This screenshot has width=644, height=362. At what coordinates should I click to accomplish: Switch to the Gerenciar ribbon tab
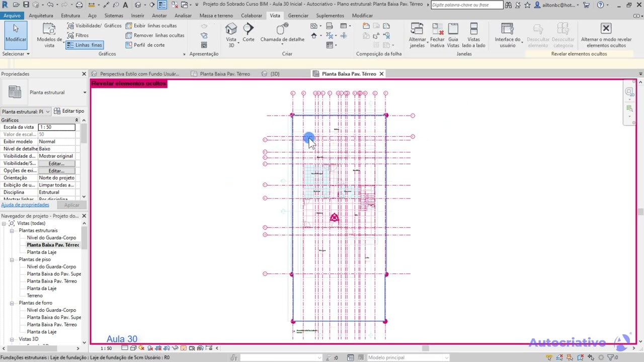298,16
